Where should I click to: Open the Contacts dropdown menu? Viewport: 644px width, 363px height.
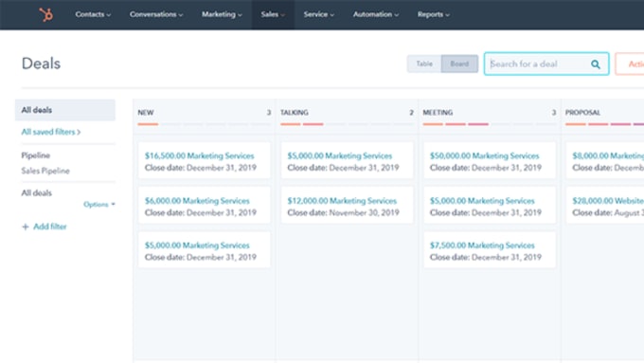point(93,14)
